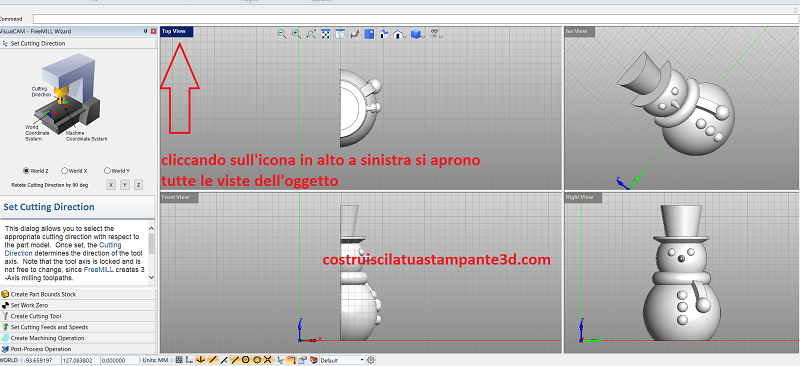
Task: Click the zoom in magnifier icon
Action: 296,34
